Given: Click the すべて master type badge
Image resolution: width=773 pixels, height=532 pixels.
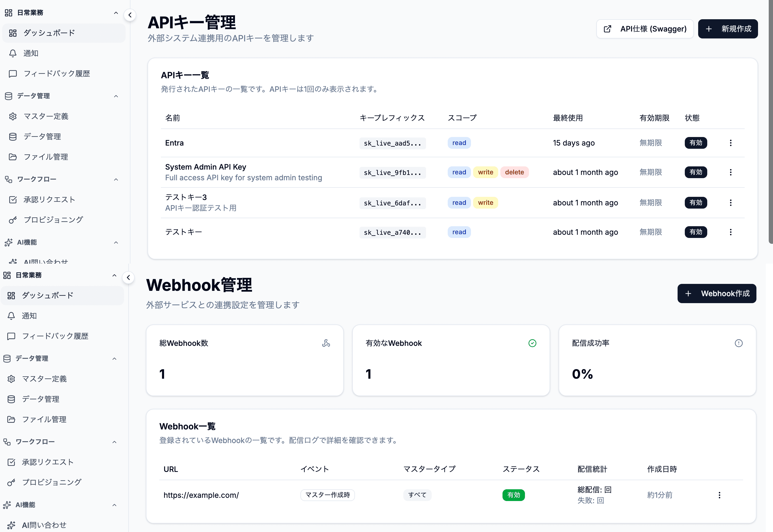Looking at the screenshot, I should (417, 495).
